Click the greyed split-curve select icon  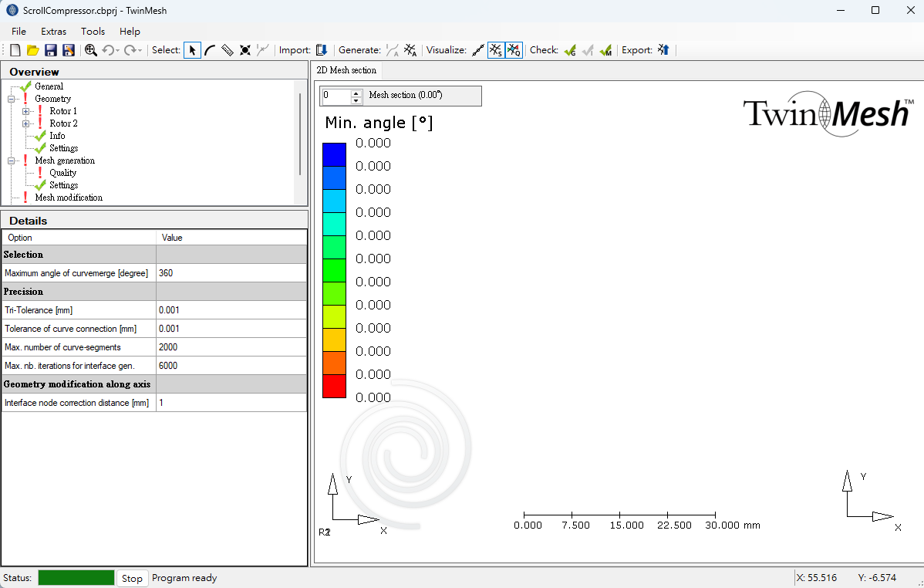tap(263, 50)
